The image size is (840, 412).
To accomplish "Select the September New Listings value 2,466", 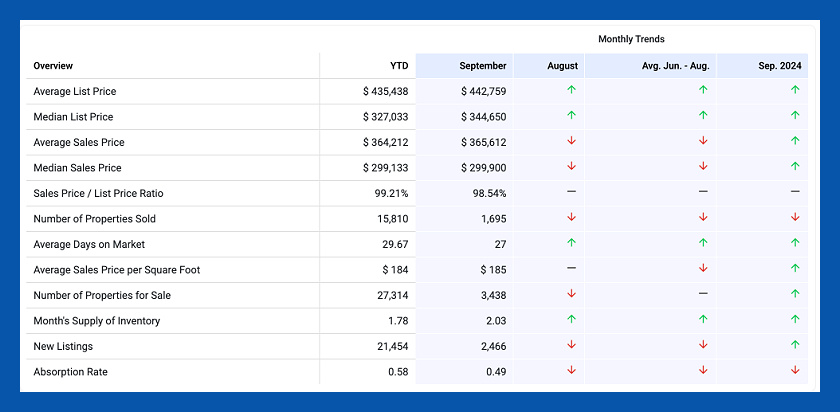I will coord(489,346).
